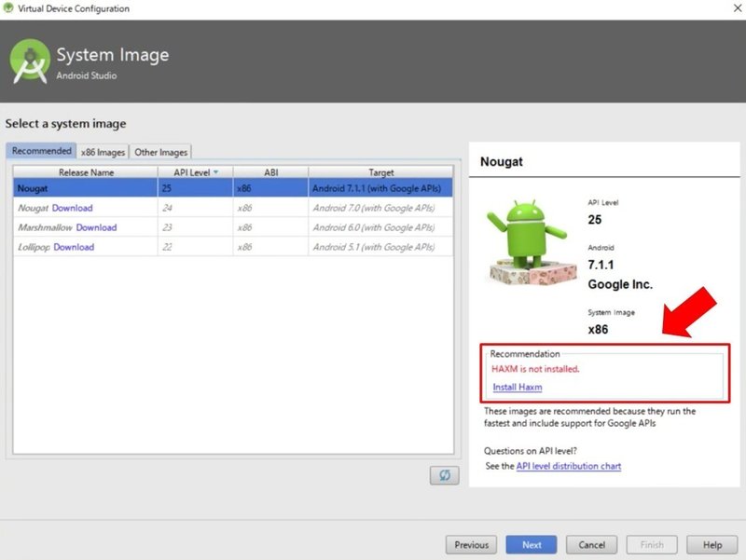Click the Next button
The width and height of the screenshot is (746, 560).
pyautogui.click(x=532, y=545)
